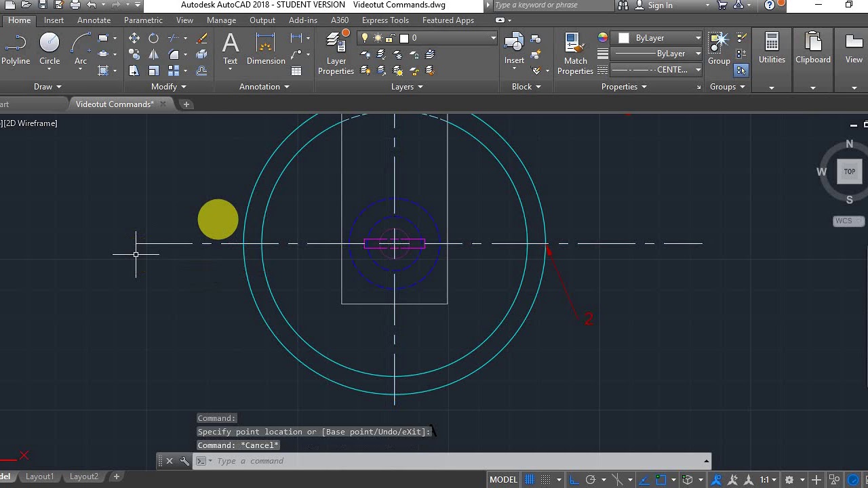Open Layer Properties manager
The image size is (868, 488).
[x=336, y=53]
